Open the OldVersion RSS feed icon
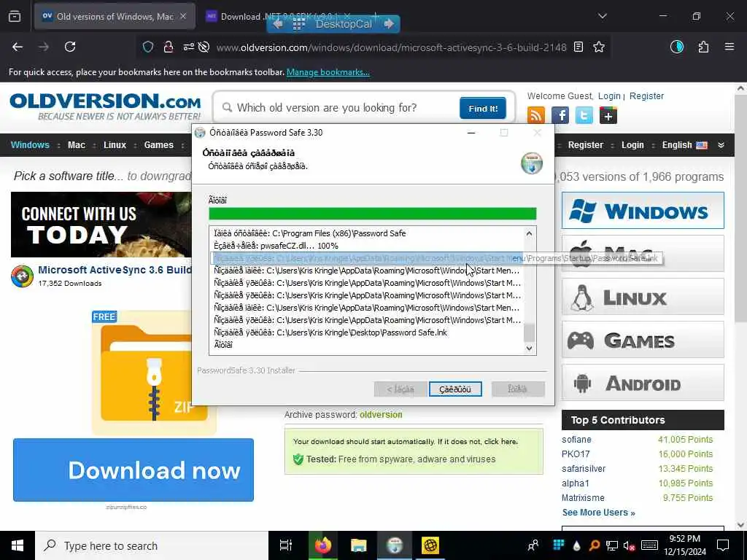This screenshot has height=560, width=747. (x=536, y=115)
